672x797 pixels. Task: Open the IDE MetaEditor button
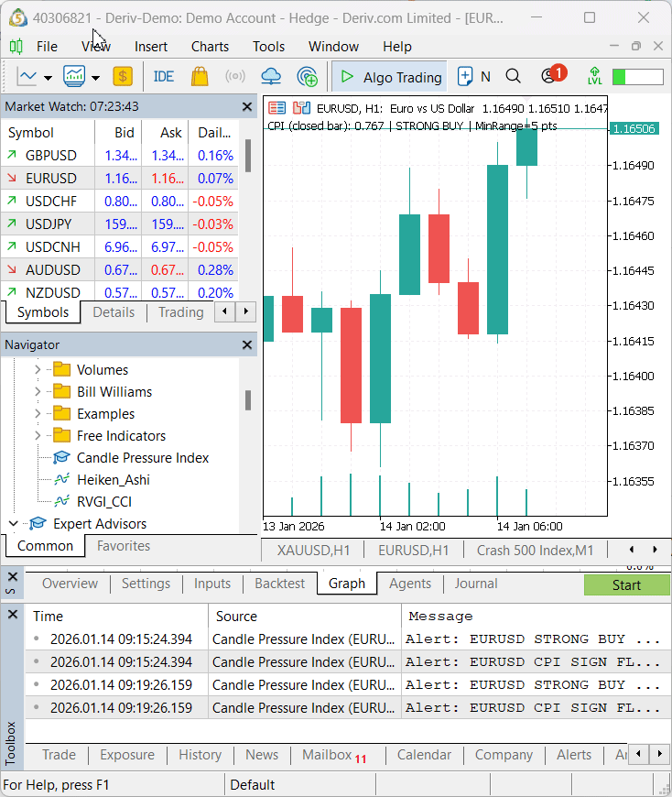[164, 77]
